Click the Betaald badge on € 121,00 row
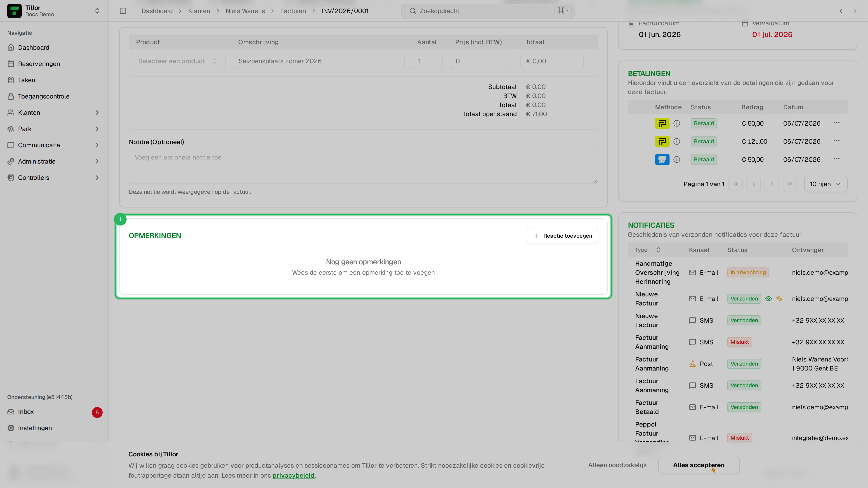This screenshot has width=868, height=488. pyautogui.click(x=704, y=141)
